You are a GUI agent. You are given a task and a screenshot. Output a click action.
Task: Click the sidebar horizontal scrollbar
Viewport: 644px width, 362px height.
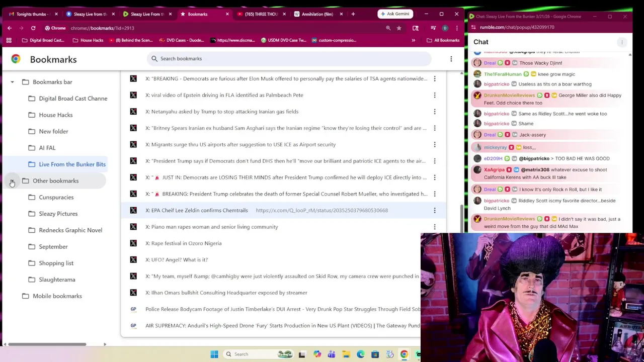[x=46, y=344]
